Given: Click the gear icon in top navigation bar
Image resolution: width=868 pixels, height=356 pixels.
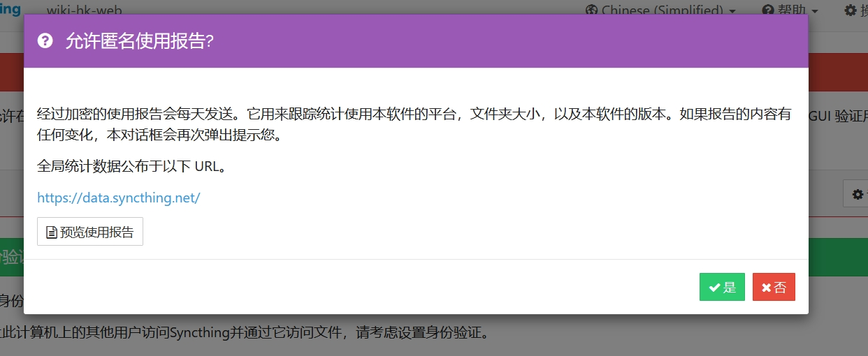Looking at the screenshot, I should pyautogui.click(x=851, y=10).
